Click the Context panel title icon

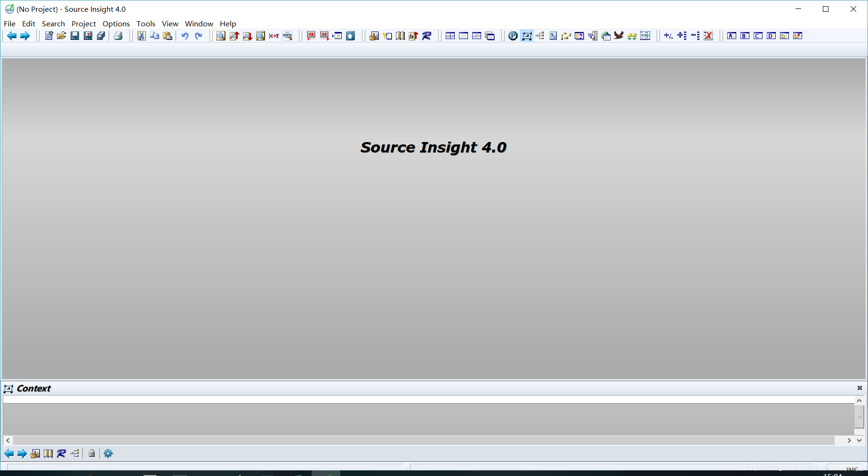click(x=8, y=389)
